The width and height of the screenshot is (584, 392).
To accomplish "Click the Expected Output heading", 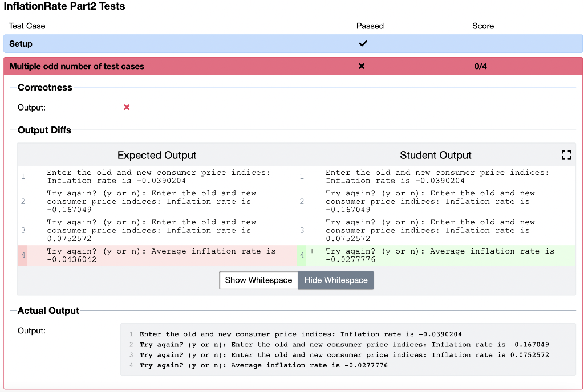I will point(157,155).
